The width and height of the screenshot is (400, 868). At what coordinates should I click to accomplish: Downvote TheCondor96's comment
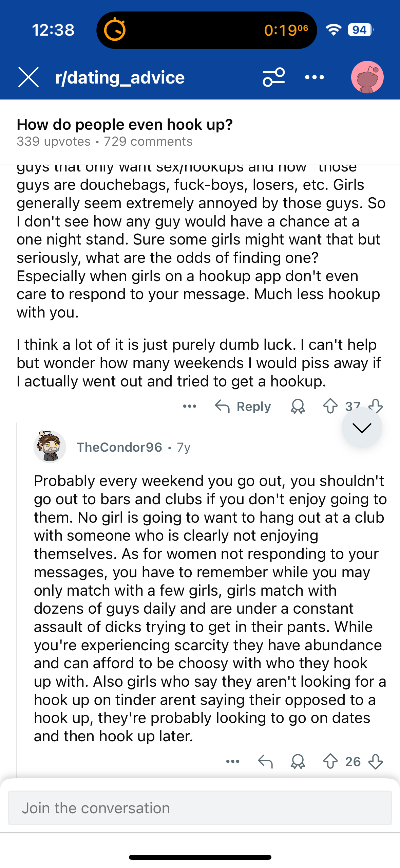point(376,761)
